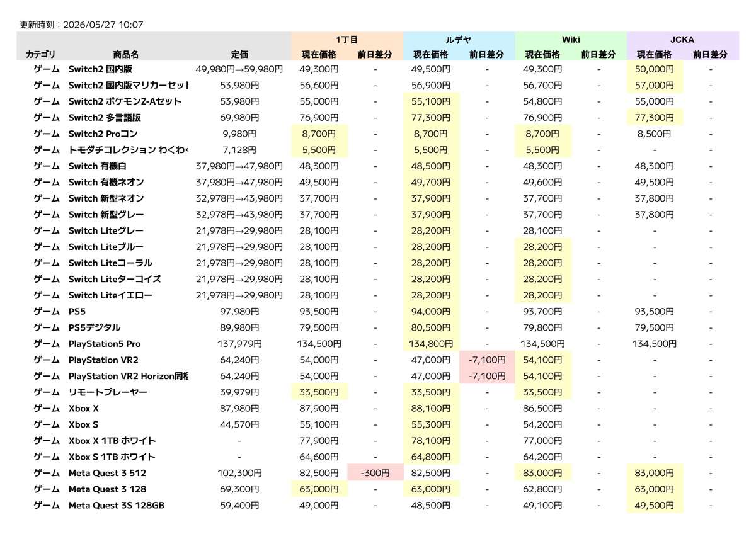The image size is (756, 534).
Task: Click Meta Quest 3 512 product name
Action: tap(107, 473)
